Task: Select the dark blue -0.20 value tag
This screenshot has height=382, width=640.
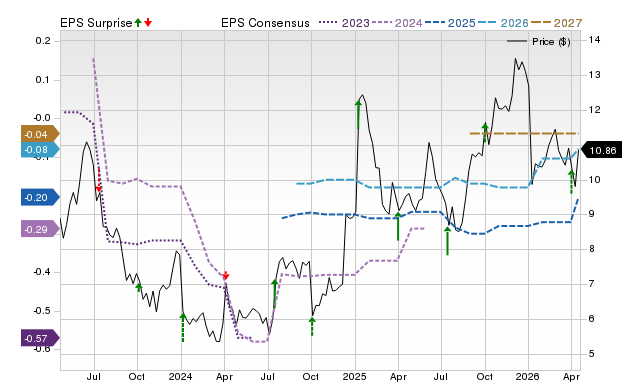Action: click(40, 198)
